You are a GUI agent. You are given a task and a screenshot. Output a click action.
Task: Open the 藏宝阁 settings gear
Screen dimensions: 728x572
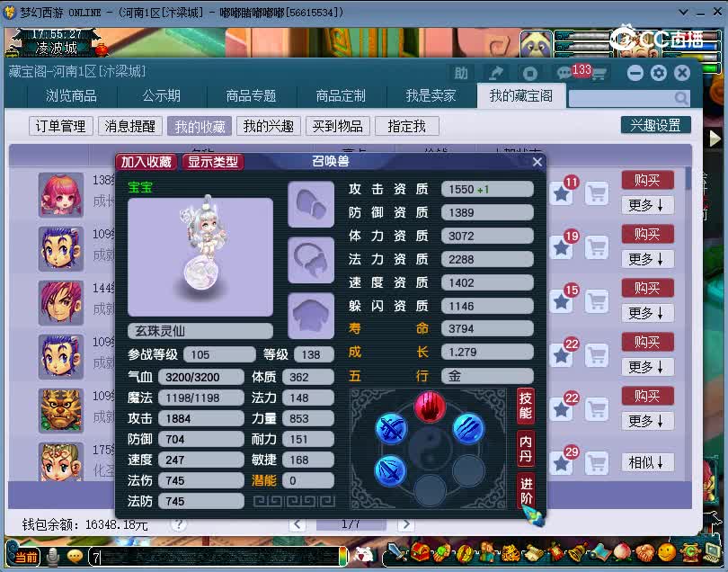point(659,73)
